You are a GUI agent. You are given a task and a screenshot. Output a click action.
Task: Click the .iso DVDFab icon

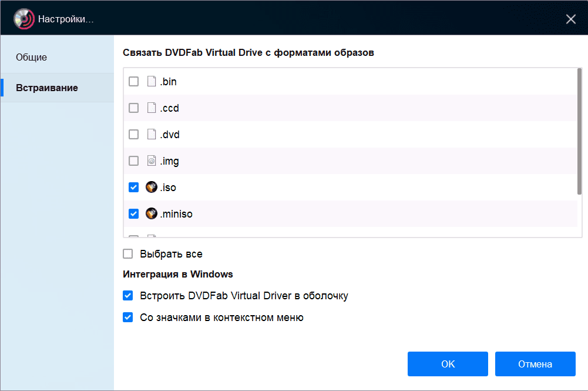pyautogui.click(x=152, y=188)
